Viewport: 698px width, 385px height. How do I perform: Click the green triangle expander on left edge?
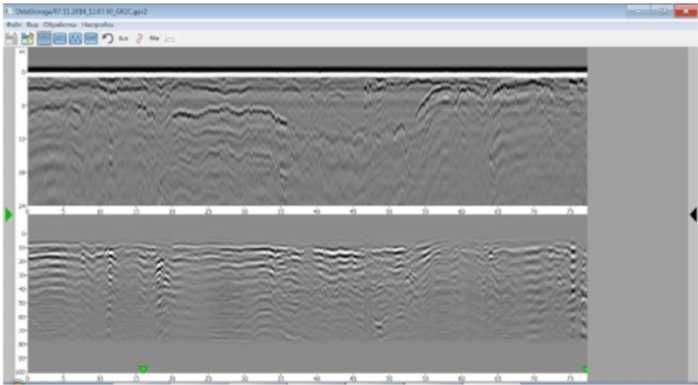(x=8, y=215)
